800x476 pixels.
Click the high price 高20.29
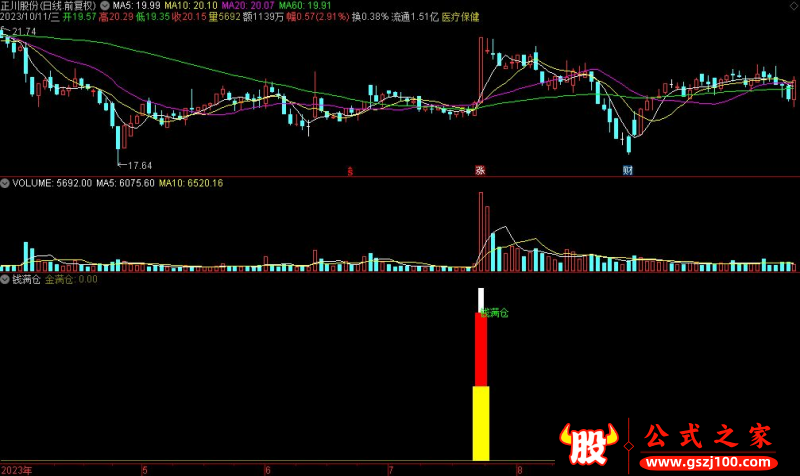coord(116,17)
